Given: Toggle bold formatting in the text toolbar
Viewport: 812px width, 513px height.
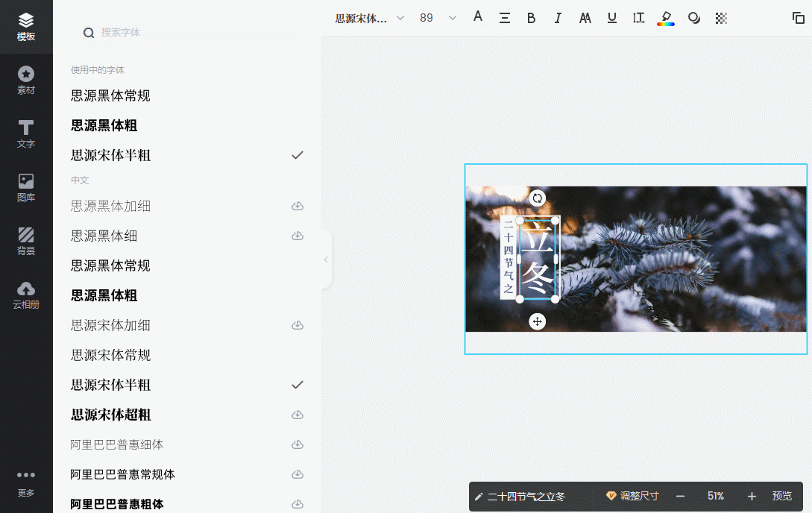Looking at the screenshot, I should [x=532, y=18].
